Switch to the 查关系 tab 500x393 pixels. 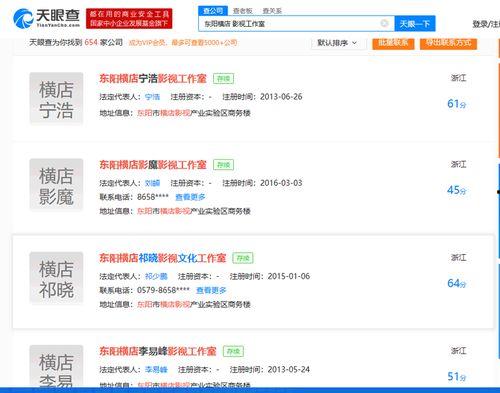click(272, 11)
